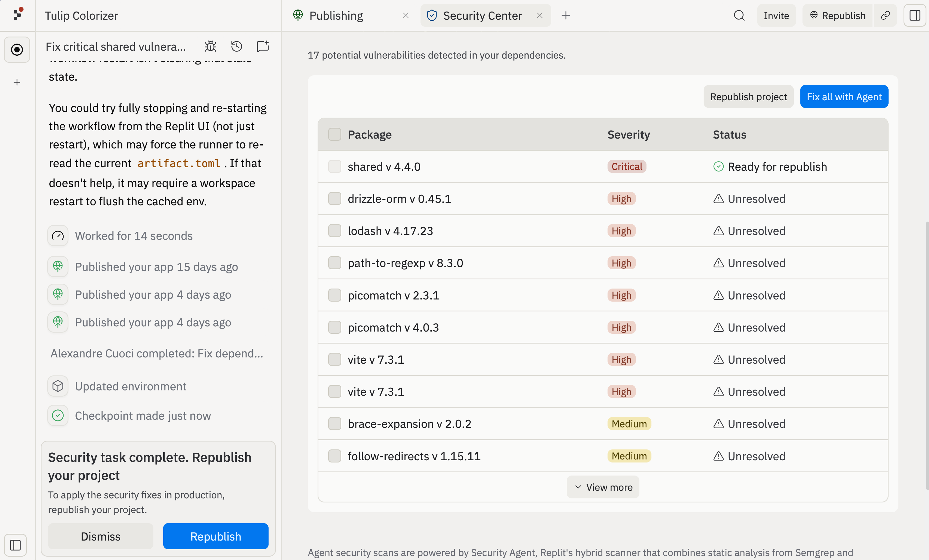Click the warning icon in the follow-redirects row
This screenshot has width=929, height=560.
pyautogui.click(x=718, y=456)
